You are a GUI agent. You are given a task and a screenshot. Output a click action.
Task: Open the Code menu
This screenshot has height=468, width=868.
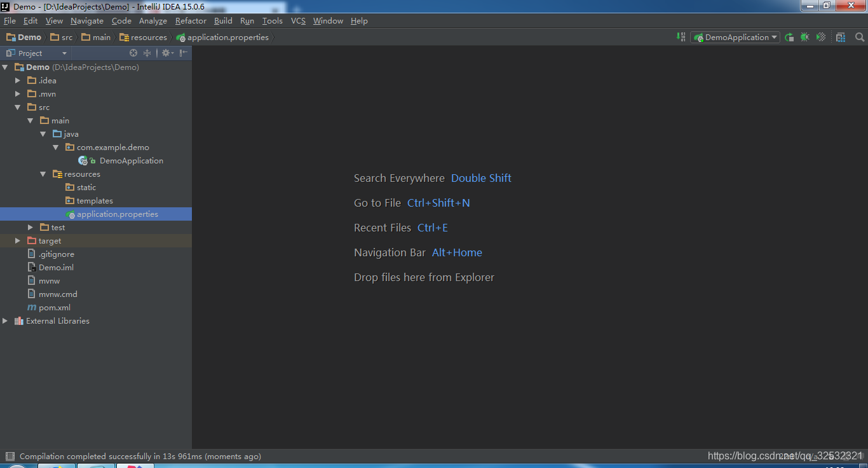pyautogui.click(x=121, y=20)
